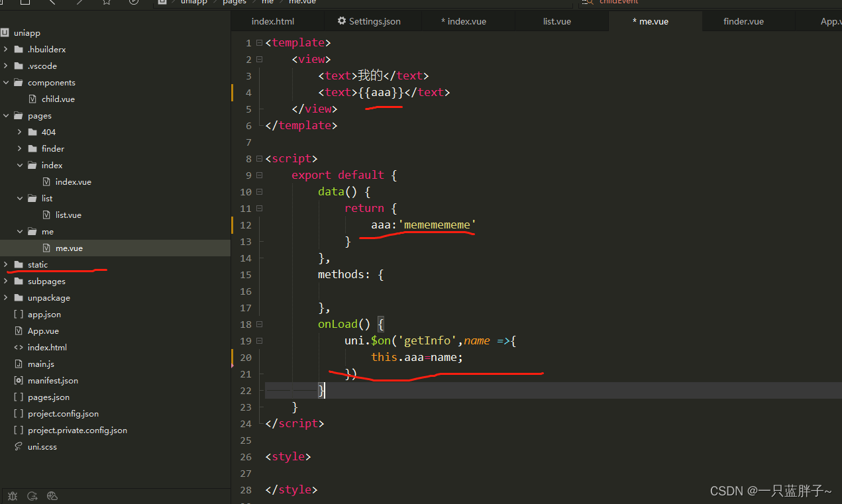The width and height of the screenshot is (842, 504).
Task: Expand the 404 folder arrow
Action: tap(20, 132)
